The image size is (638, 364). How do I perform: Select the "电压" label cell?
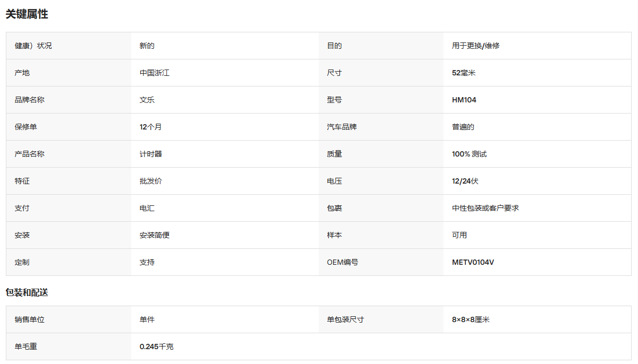point(381,181)
